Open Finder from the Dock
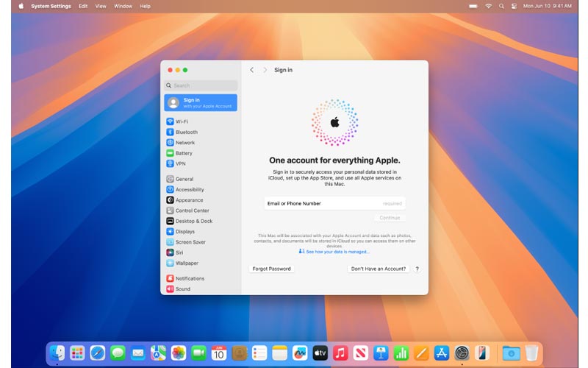Viewport: 588px width, 368px height. (57, 353)
